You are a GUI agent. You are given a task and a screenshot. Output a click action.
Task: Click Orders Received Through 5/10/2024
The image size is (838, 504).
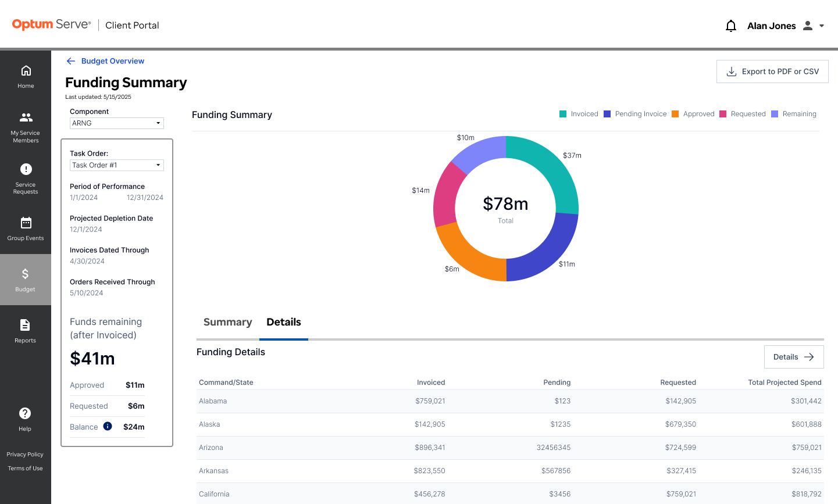(x=87, y=294)
